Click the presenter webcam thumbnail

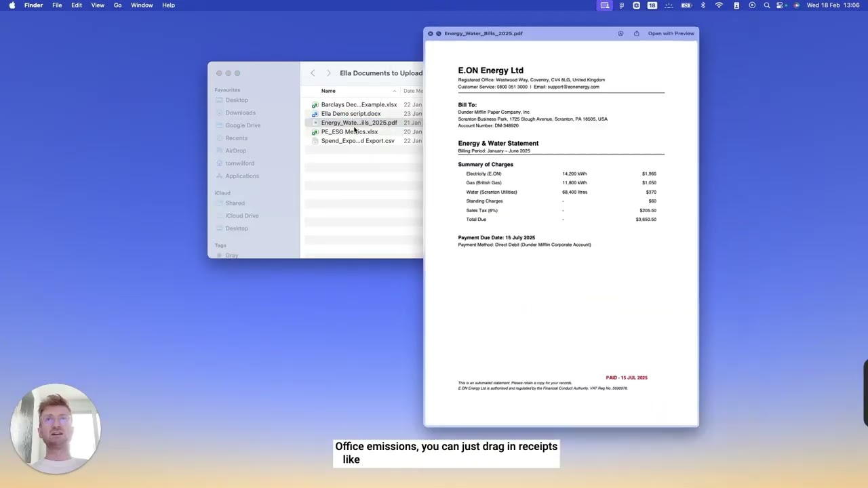click(56, 430)
